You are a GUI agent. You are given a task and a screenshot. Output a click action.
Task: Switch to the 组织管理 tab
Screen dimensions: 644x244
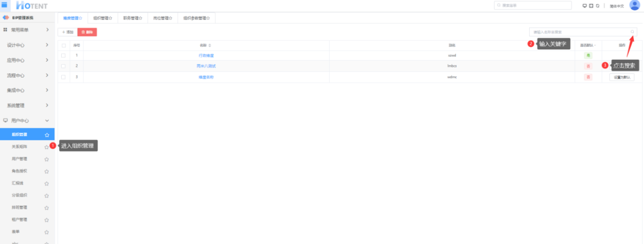[102, 18]
